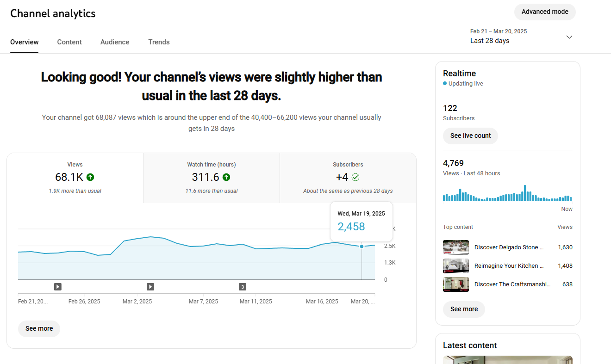Click the green up-arrow icon beside 311.6

[x=226, y=177]
